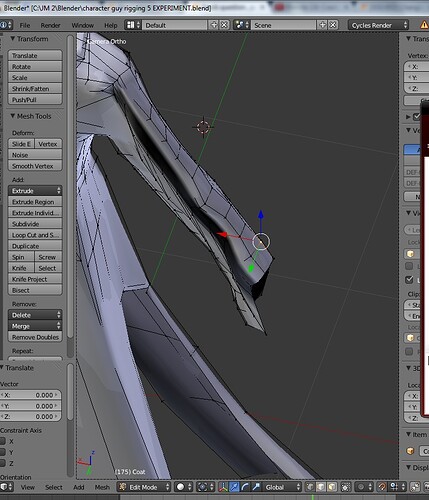Screen dimensions: 429x500
Task: Choose face select mode icon
Action: point(332,487)
